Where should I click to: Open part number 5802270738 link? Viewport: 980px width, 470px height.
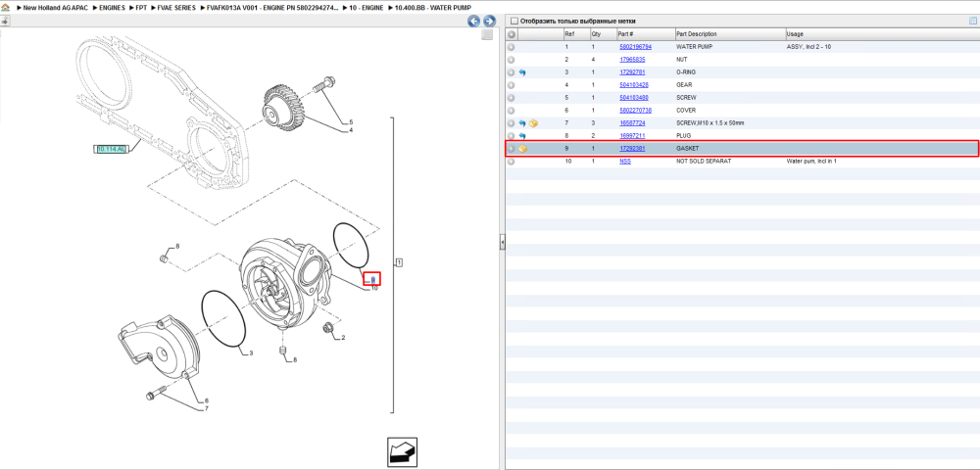[x=636, y=111]
